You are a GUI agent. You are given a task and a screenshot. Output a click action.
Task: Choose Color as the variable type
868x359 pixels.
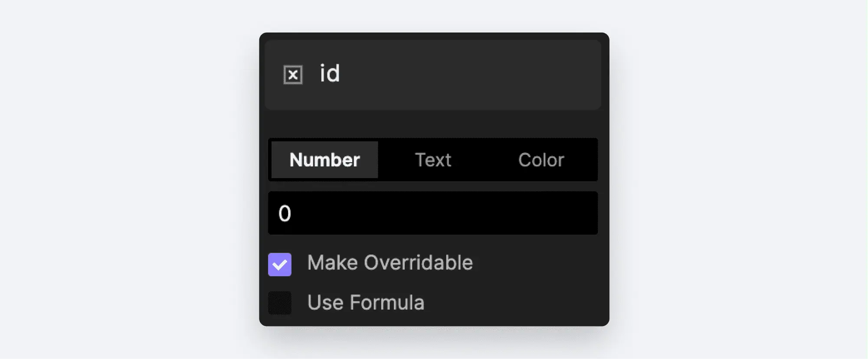pyautogui.click(x=541, y=160)
